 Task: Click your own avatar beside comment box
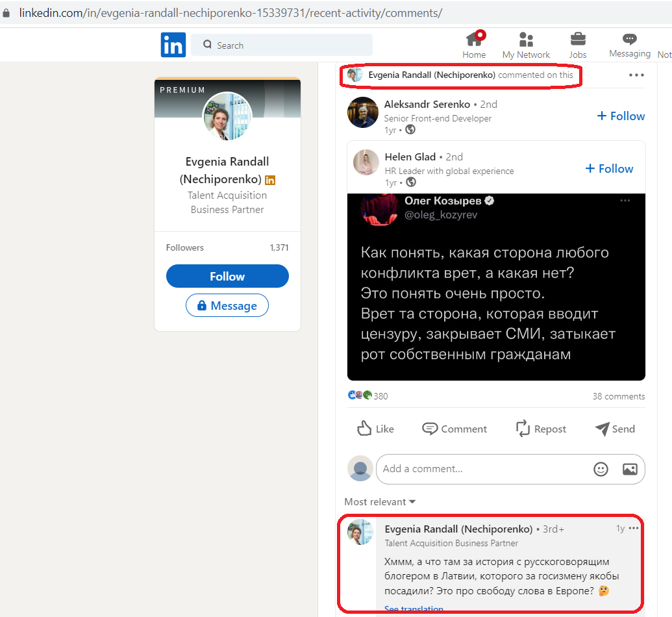coord(360,468)
